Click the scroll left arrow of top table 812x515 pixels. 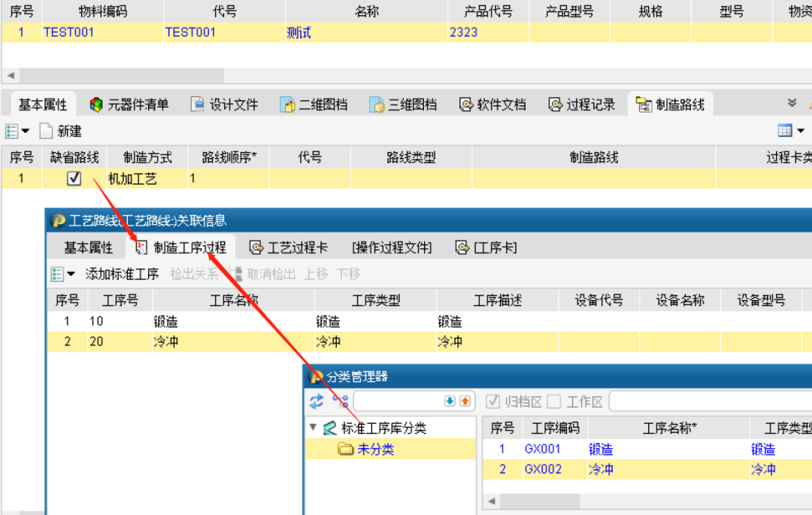(x=11, y=76)
